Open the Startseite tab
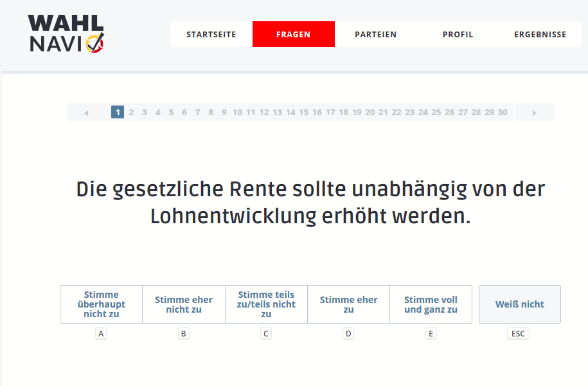The width and height of the screenshot is (588, 386). pos(211,35)
